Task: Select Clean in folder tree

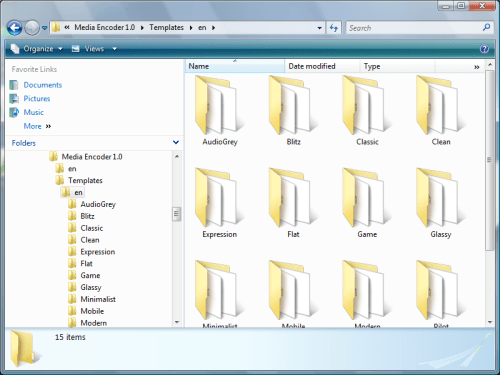Action: pyautogui.click(x=90, y=240)
